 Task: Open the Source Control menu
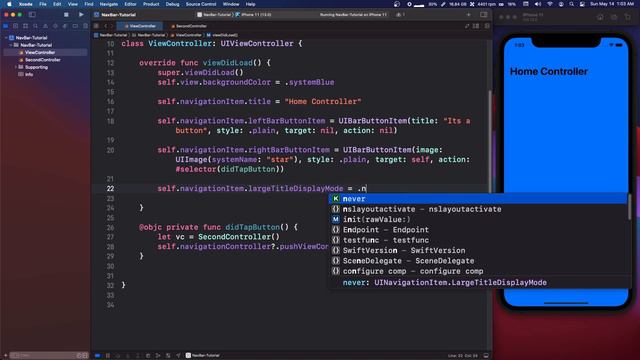(201, 4)
